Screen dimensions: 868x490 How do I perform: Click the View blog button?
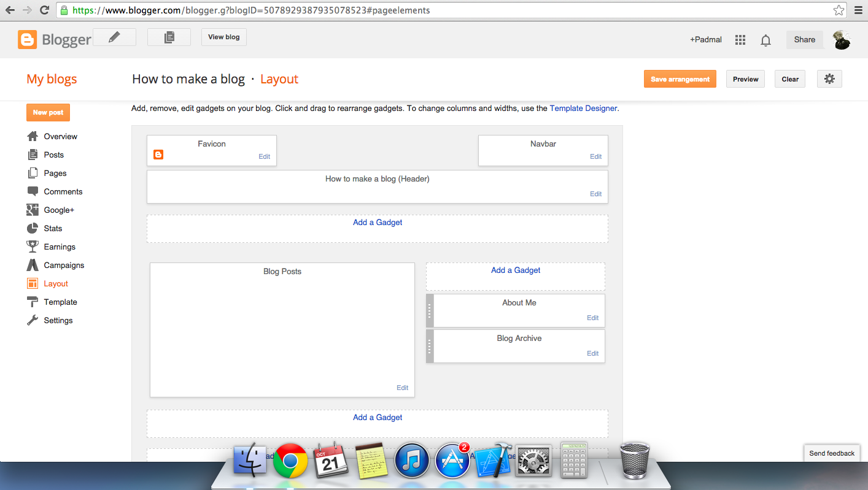pos(223,37)
